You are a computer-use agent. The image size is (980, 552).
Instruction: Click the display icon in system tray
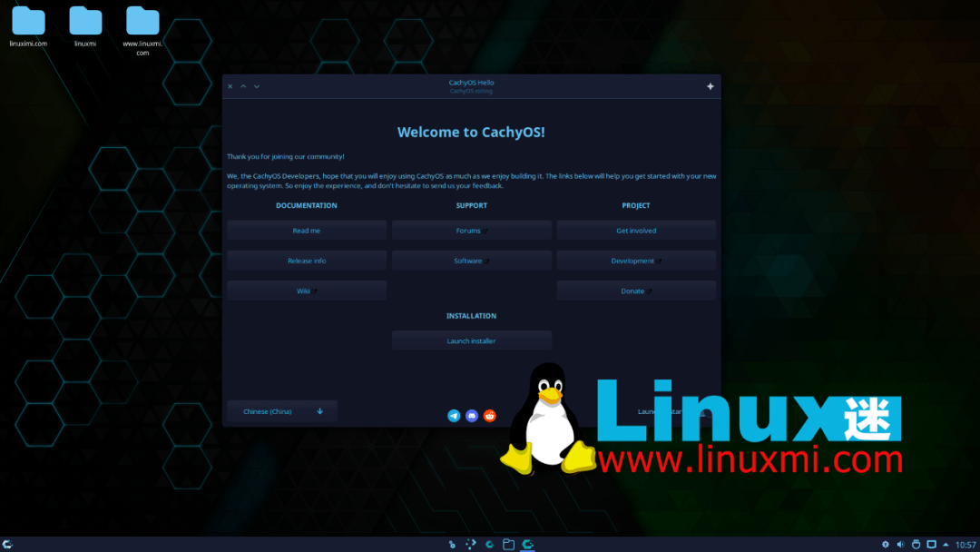(931, 544)
